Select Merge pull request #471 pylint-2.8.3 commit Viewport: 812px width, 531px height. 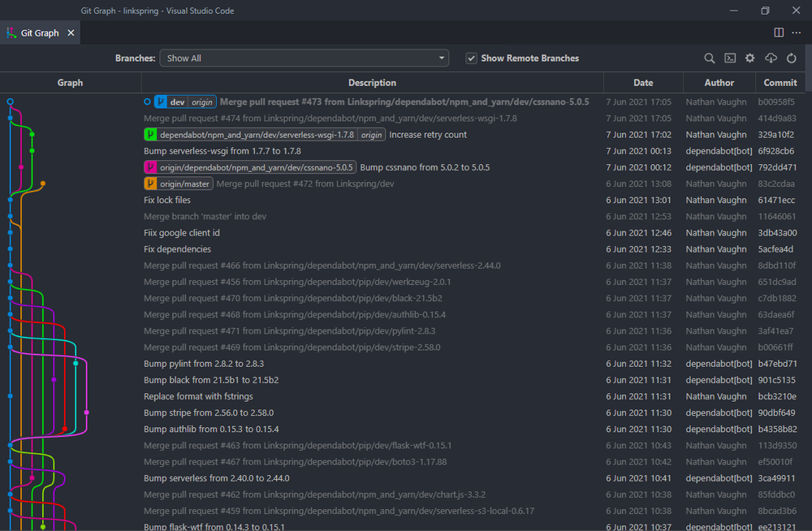pyautogui.click(x=290, y=331)
